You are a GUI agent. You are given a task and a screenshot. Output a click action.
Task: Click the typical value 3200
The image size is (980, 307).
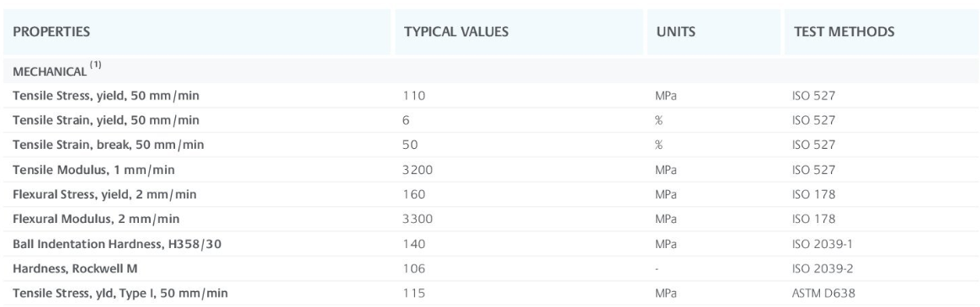[x=418, y=170]
